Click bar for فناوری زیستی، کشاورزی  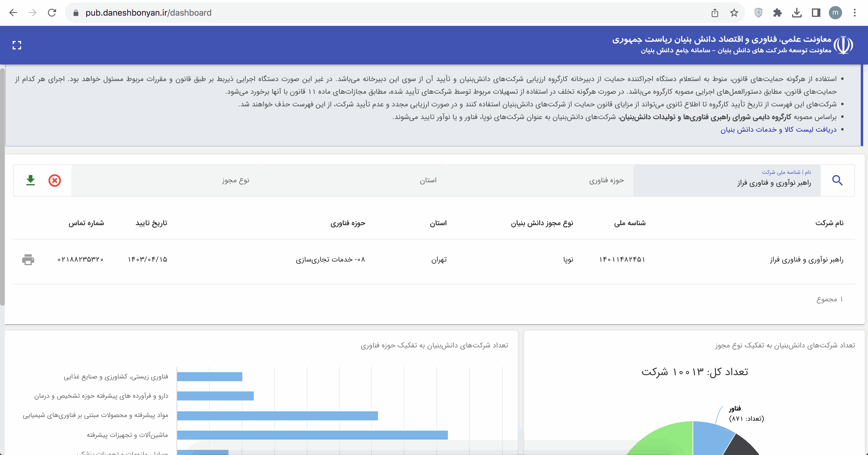tap(209, 377)
